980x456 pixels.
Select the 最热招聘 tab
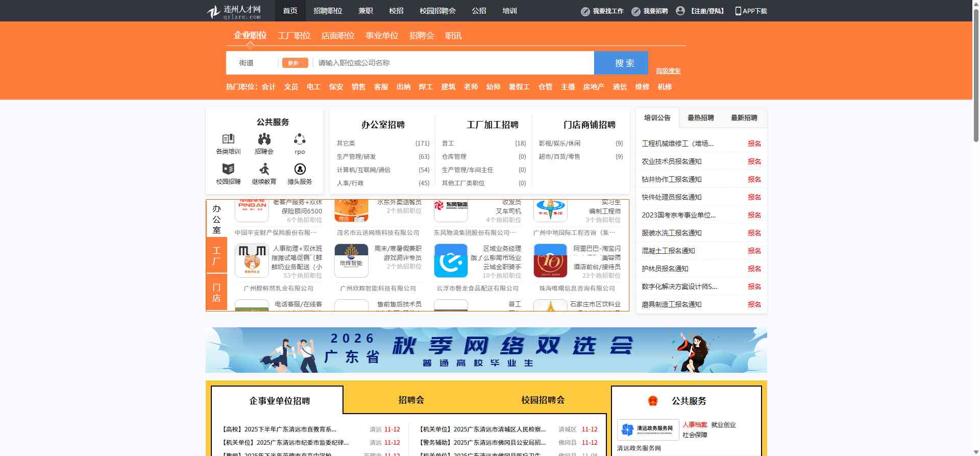[x=700, y=118]
